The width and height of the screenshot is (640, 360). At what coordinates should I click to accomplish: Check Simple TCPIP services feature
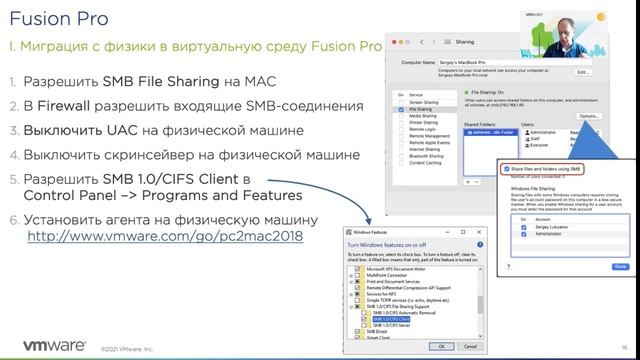click(x=358, y=300)
